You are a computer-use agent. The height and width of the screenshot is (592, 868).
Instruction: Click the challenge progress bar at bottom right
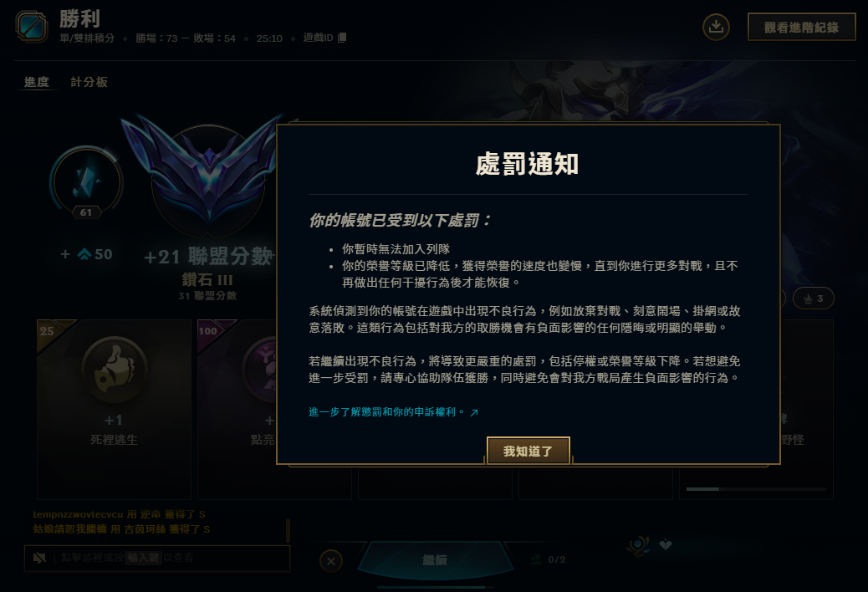[x=756, y=489]
